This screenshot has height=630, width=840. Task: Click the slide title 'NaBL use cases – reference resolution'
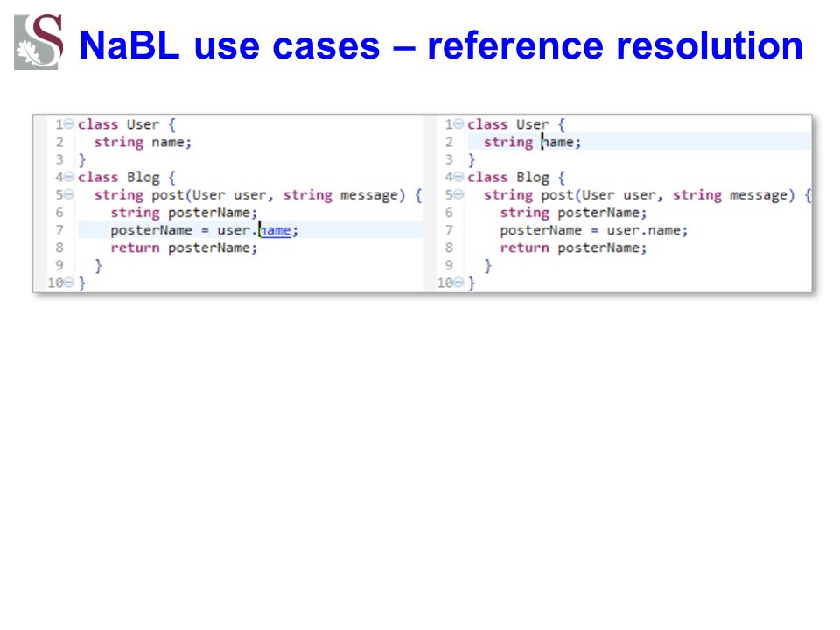(x=441, y=45)
